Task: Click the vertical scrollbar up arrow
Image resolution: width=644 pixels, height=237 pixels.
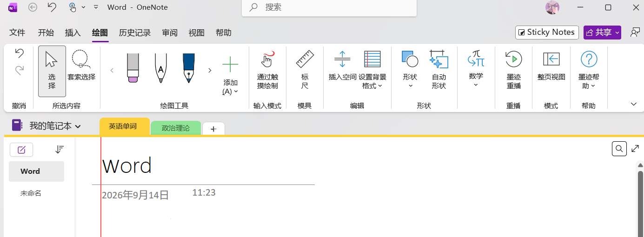Action: pos(640,165)
